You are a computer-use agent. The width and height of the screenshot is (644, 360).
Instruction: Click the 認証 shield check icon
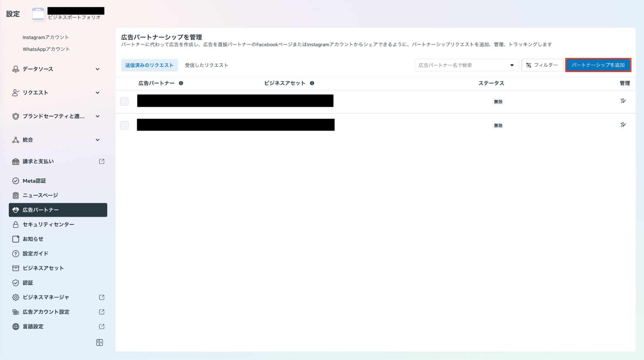point(15,283)
